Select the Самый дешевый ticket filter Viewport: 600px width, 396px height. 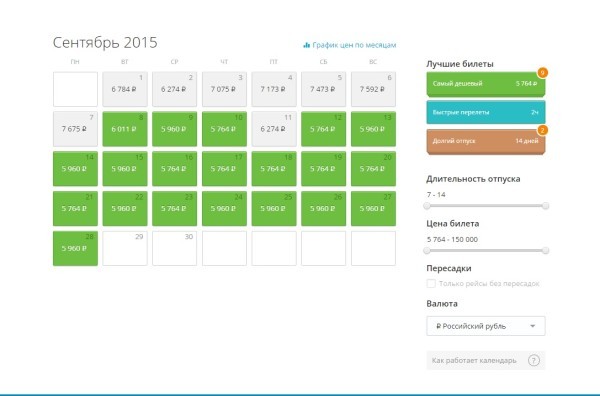click(486, 84)
